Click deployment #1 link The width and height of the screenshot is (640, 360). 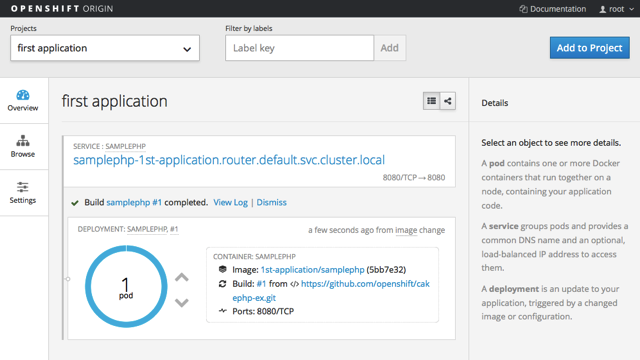(x=174, y=229)
